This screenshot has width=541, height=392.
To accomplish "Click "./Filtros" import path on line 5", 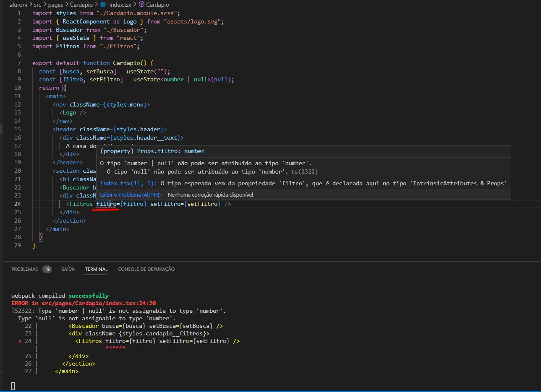I will (118, 46).
